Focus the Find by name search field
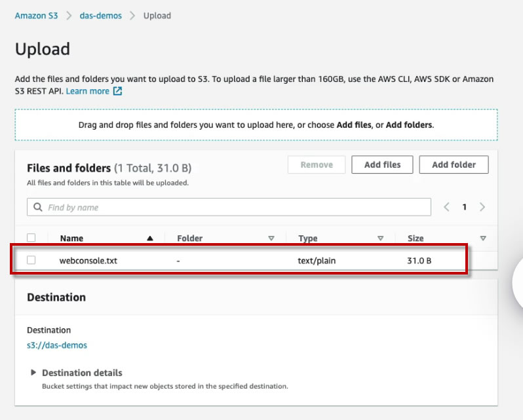This screenshot has width=523, height=420. 236,208
